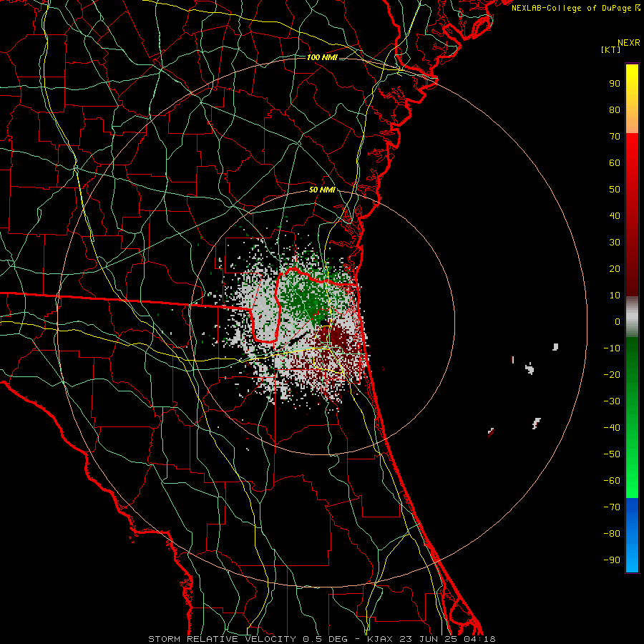
Task: Click the 10 knot scale label
Action: pos(615,296)
